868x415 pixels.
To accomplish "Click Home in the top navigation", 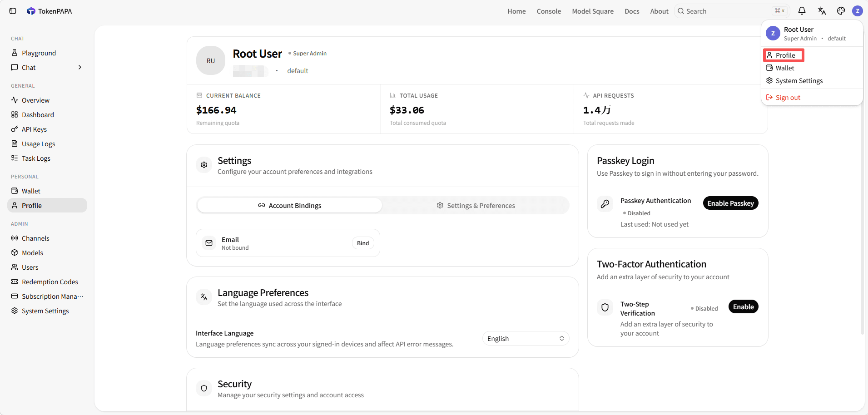I will [x=516, y=11].
